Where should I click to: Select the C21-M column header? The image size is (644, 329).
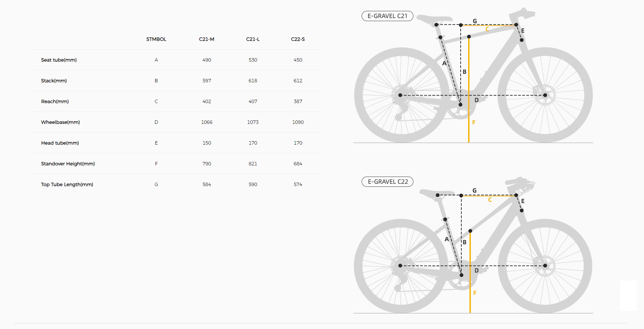[207, 39]
